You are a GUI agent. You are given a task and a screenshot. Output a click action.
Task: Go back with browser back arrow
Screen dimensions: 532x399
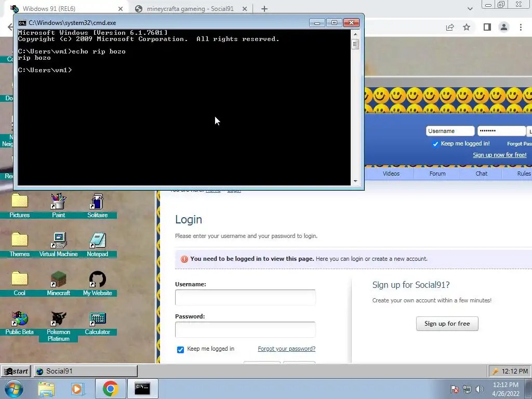[x=10, y=27]
